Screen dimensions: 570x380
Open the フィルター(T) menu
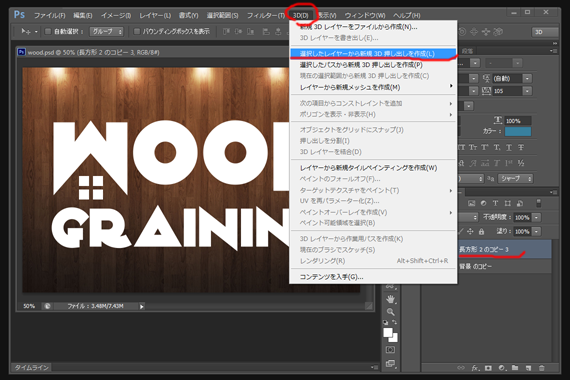click(x=266, y=15)
